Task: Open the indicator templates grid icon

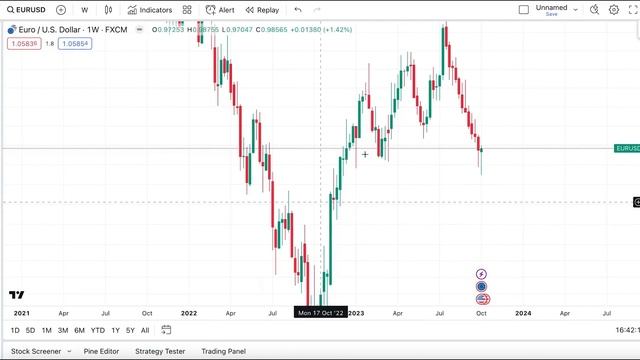Action: pos(187,10)
